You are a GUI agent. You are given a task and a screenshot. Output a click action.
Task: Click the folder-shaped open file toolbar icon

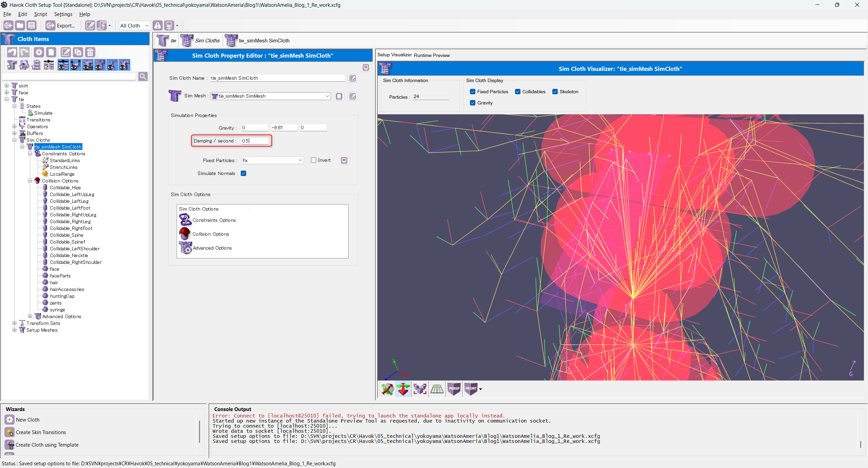point(20,25)
